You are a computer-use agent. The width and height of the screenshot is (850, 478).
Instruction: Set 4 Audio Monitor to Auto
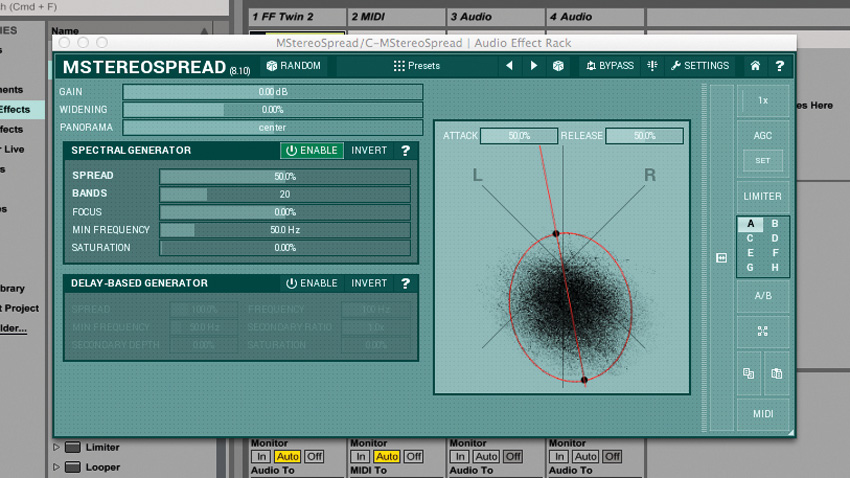[585, 457]
